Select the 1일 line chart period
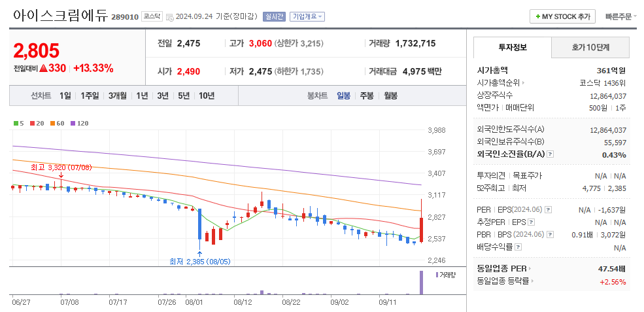This screenshot has height=312, width=644. [65, 95]
